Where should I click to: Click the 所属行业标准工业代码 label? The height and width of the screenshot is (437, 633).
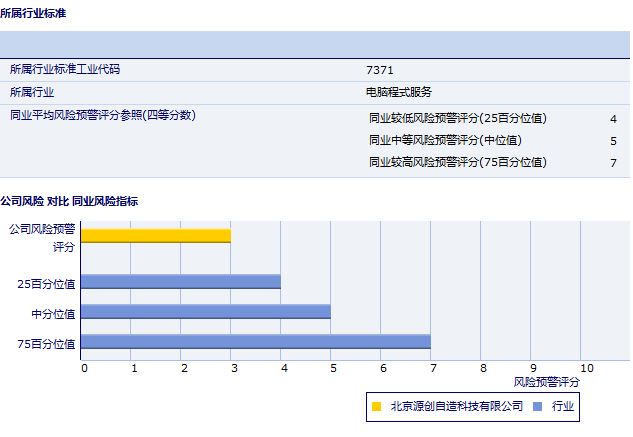click(65, 69)
